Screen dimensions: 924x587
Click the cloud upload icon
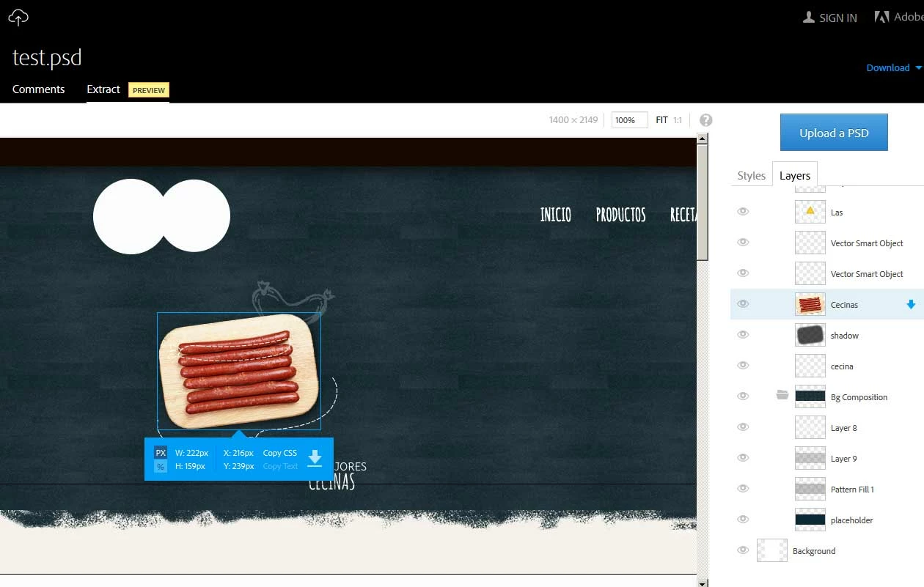tap(18, 18)
